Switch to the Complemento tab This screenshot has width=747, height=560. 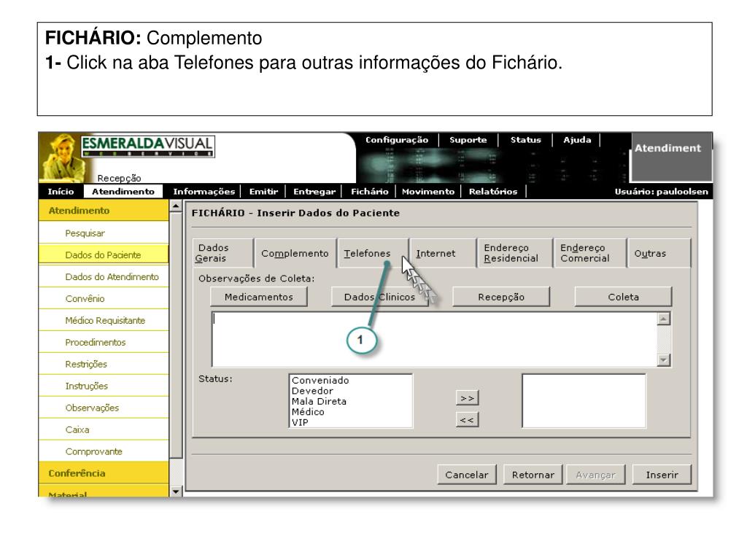pos(295,253)
